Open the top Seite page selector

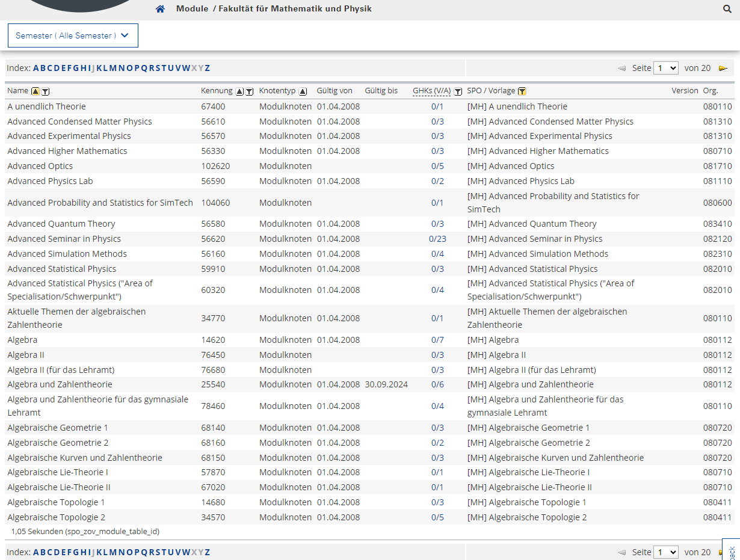coord(666,68)
